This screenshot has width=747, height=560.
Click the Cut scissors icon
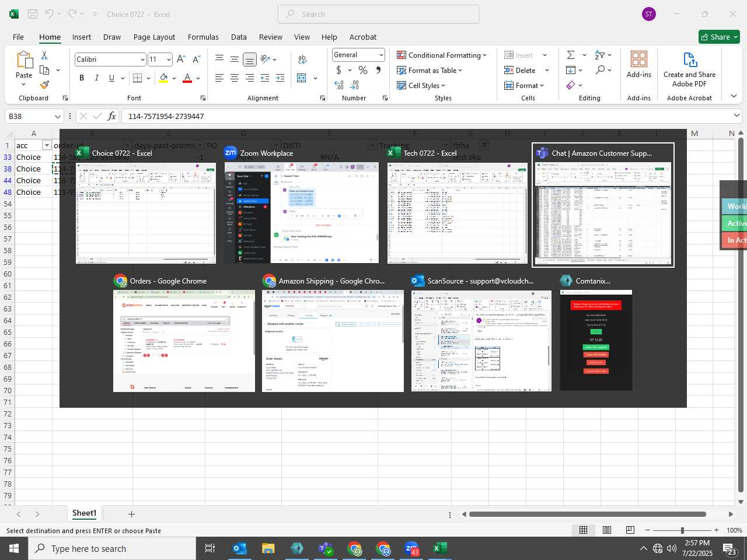[44, 55]
